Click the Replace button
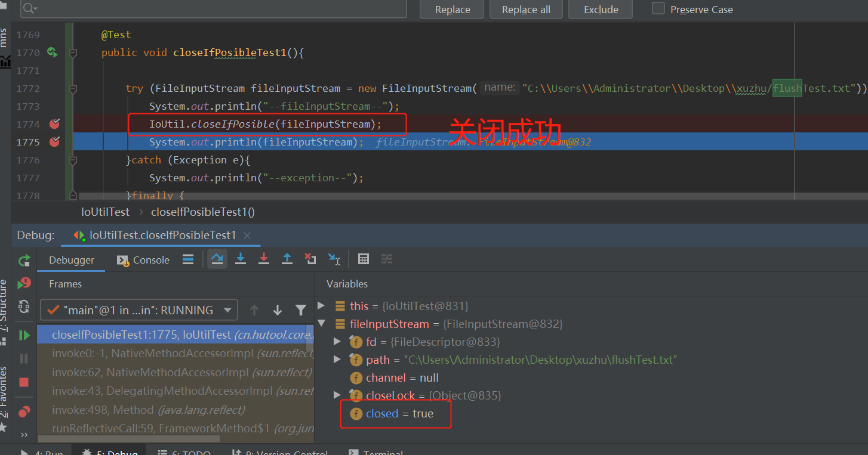Image resolution: width=868 pixels, height=455 pixels. coord(453,10)
